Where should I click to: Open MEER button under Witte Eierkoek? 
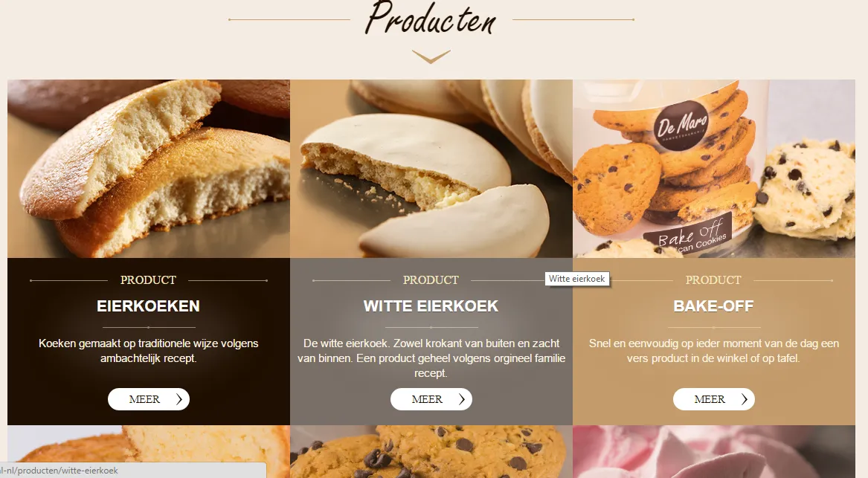[x=431, y=399]
